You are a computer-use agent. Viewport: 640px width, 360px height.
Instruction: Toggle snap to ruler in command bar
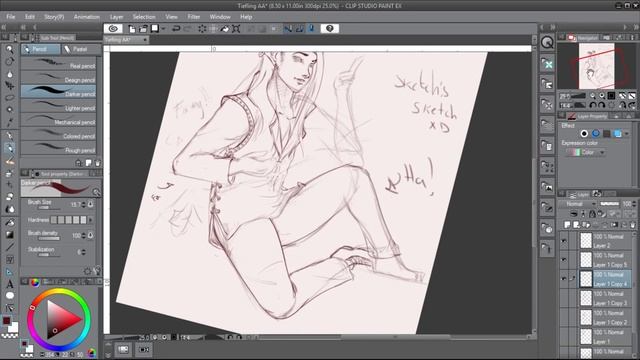click(x=288, y=29)
